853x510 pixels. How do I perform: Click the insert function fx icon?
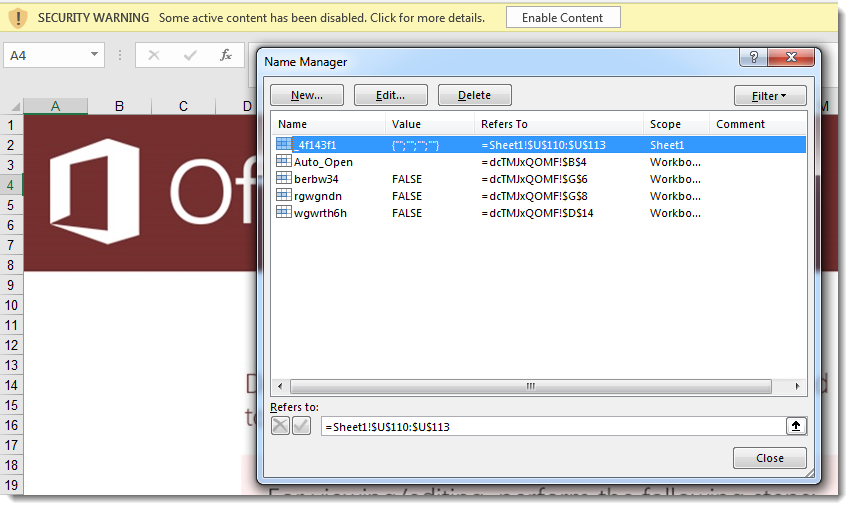pyautogui.click(x=227, y=56)
